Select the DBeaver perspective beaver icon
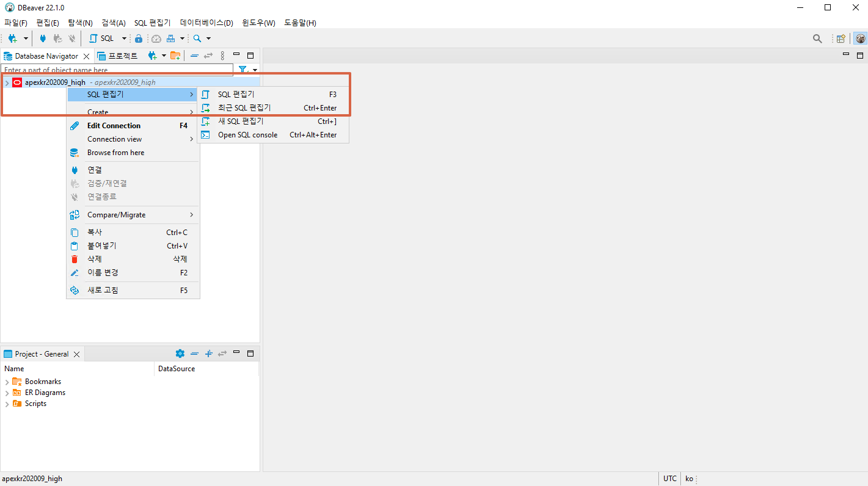Image resolution: width=868 pixels, height=486 pixels. click(x=860, y=38)
